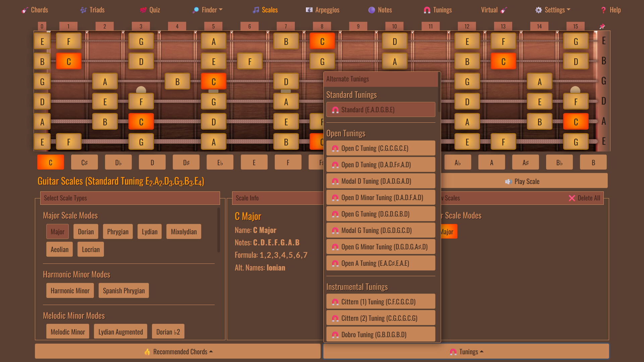The height and width of the screenshot is (362, 644).
Task: Open the Settings dropdown
Action: (552, 10)
